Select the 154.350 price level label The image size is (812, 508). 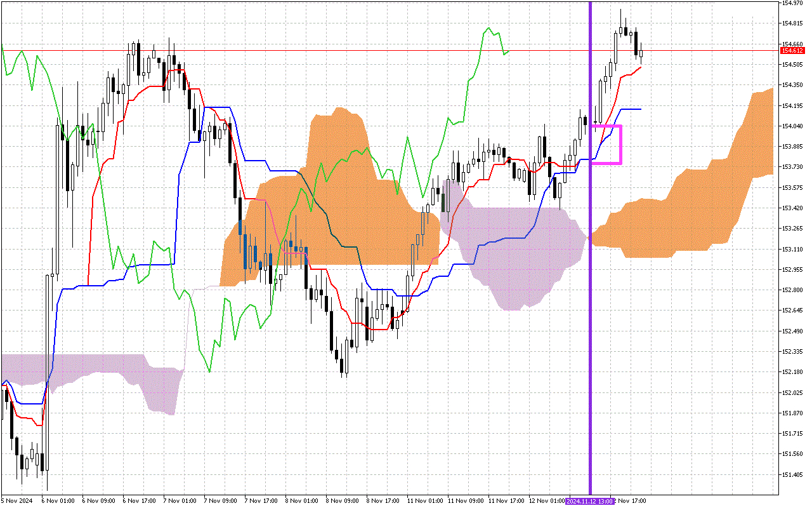[792, 85]
